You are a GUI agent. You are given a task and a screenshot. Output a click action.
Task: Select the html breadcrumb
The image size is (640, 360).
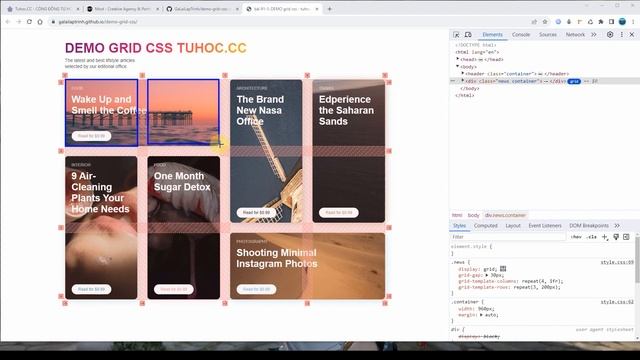[x=457, y=215]
